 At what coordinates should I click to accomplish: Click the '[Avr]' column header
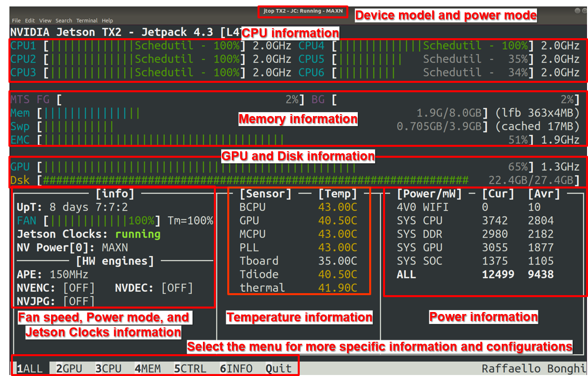544,194
